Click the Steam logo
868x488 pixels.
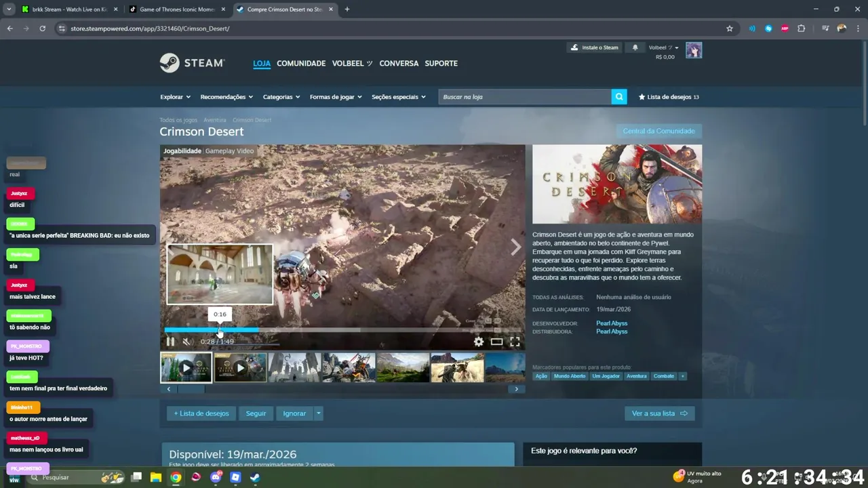click(x=192, y=63)
